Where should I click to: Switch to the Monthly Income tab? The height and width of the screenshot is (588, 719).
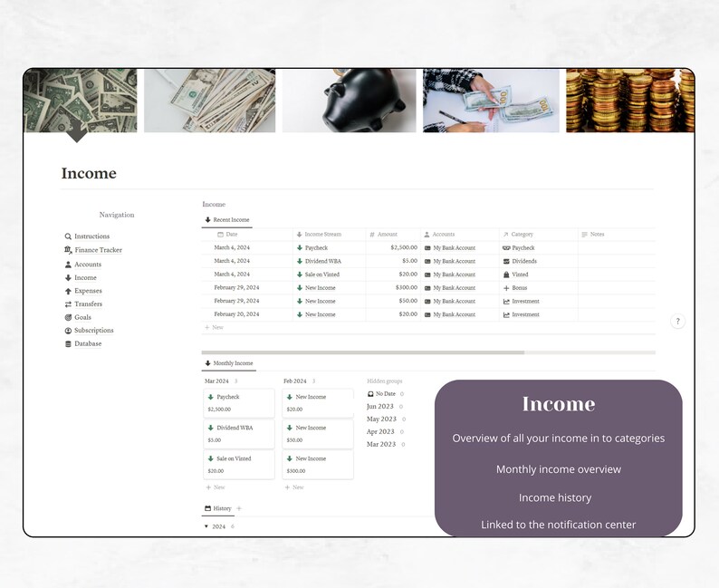[x=228, y=363]
